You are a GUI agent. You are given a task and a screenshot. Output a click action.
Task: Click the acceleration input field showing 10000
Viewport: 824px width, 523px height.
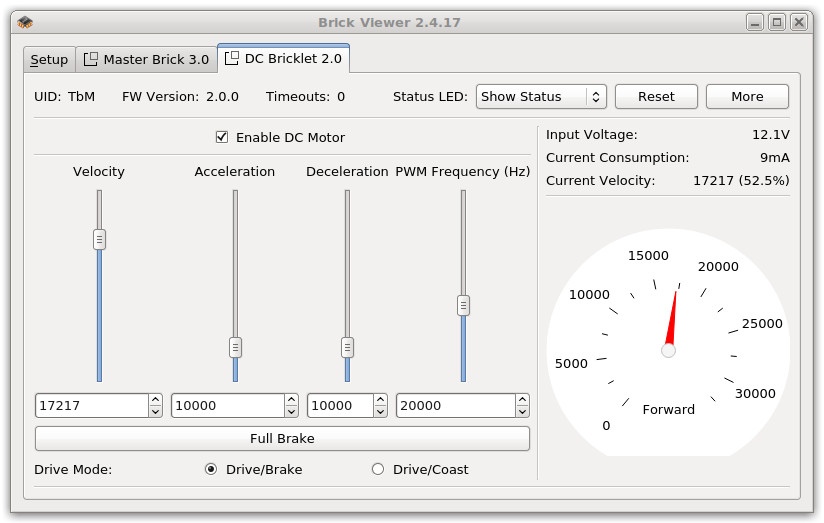pyautogui.click(x=228, y=405)
